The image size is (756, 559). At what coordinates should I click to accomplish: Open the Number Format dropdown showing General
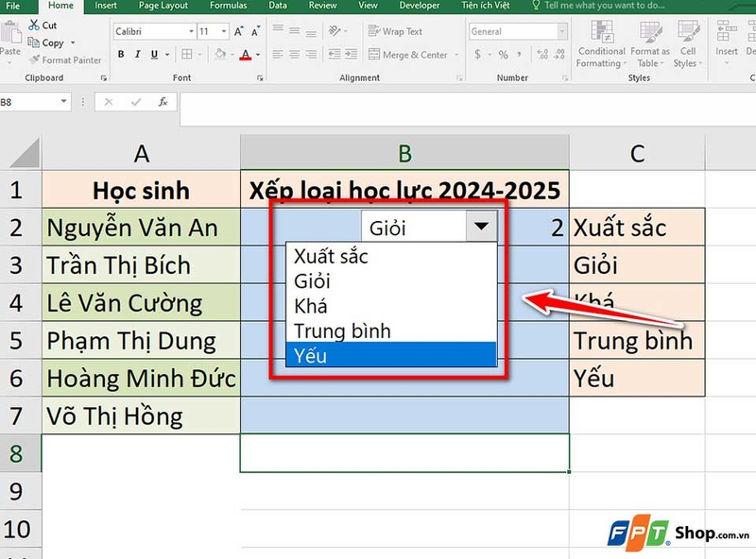click(x=560, y=31)
